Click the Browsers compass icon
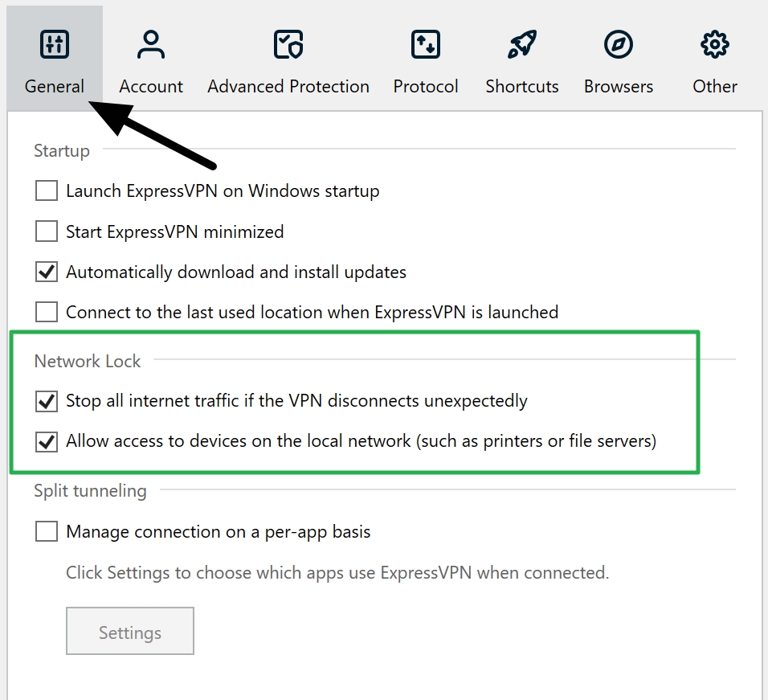Viewport: 768px width, 700px height. click(x=618, y=44)
